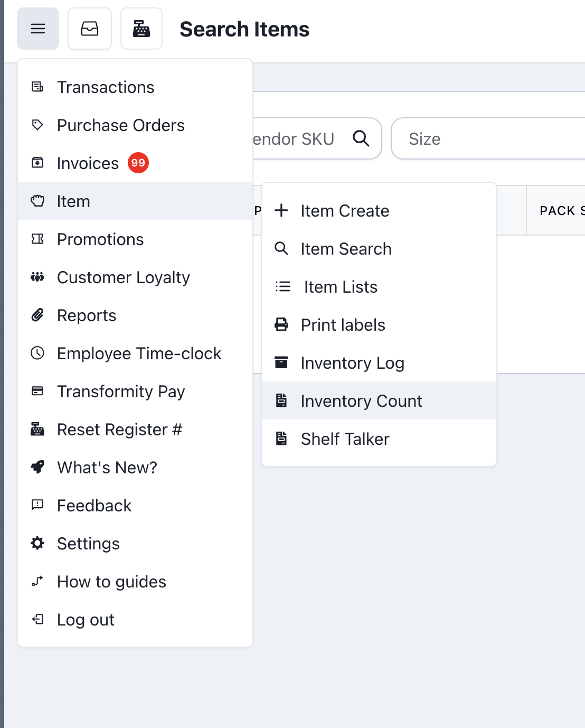The height and width of the screenshot is (728, 585).
Task: Click the red 99 Invoices badge
Action: (x=138, y=163)
